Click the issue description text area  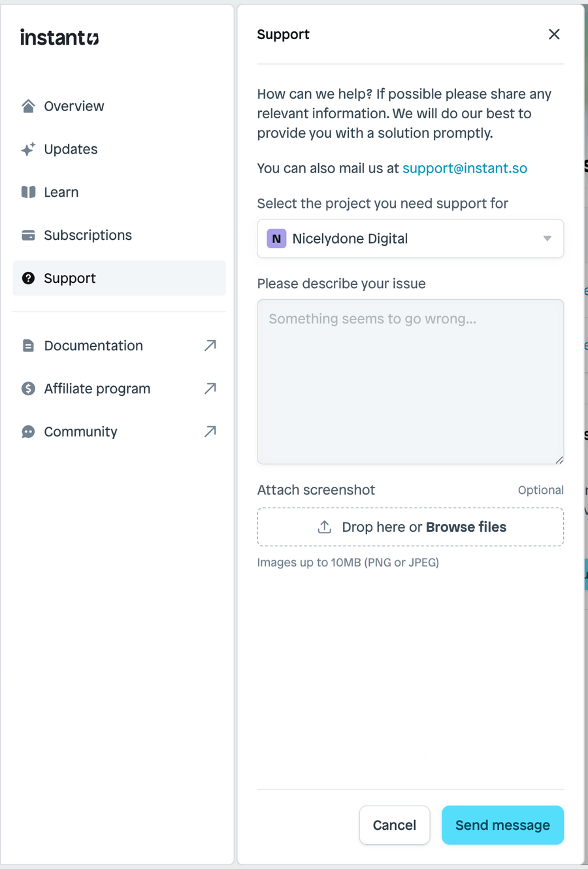pyautogui.click(x=410, y=381)
